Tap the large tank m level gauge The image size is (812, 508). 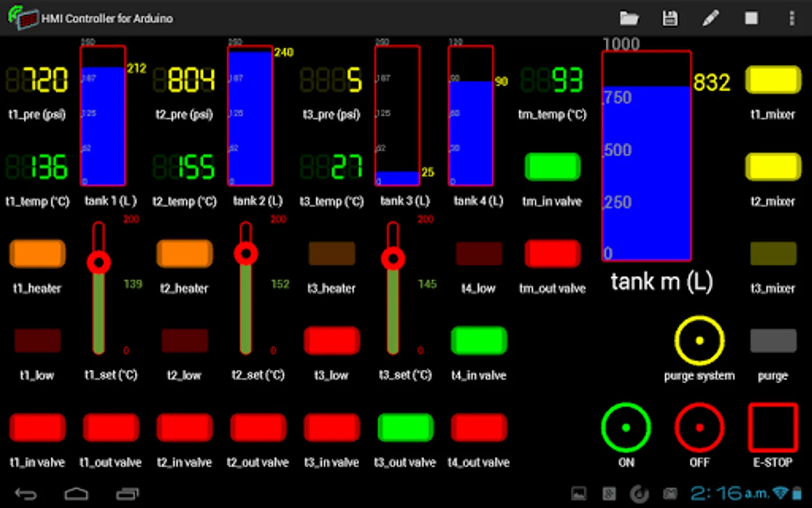pos(647,156)
